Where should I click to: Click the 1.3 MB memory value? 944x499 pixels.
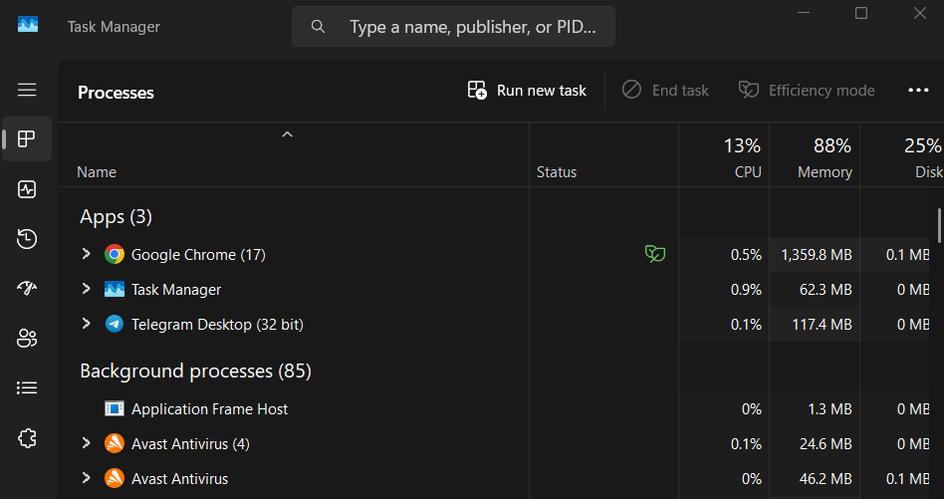click(x=830, y=409)
